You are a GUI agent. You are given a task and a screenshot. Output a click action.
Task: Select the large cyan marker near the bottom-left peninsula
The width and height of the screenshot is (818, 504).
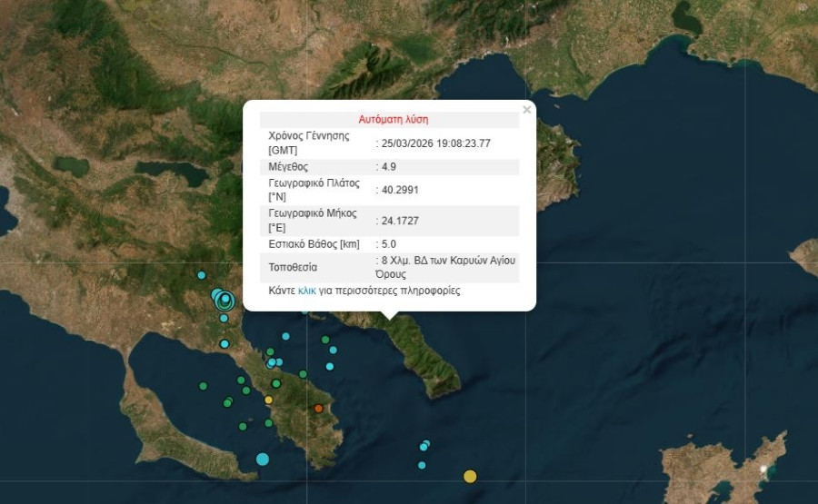point(263,459)
